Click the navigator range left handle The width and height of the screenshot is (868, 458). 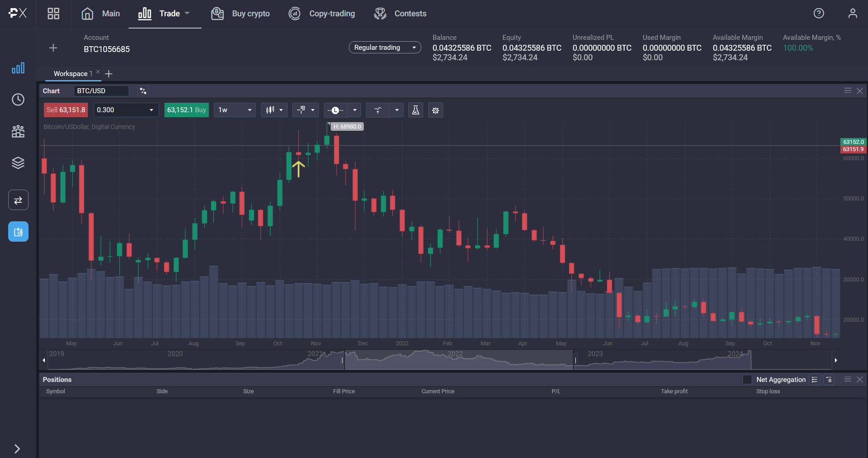coord(342,360)
